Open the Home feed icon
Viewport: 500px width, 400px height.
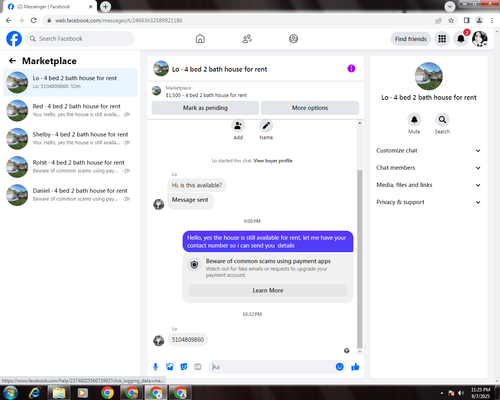point(200,39)
